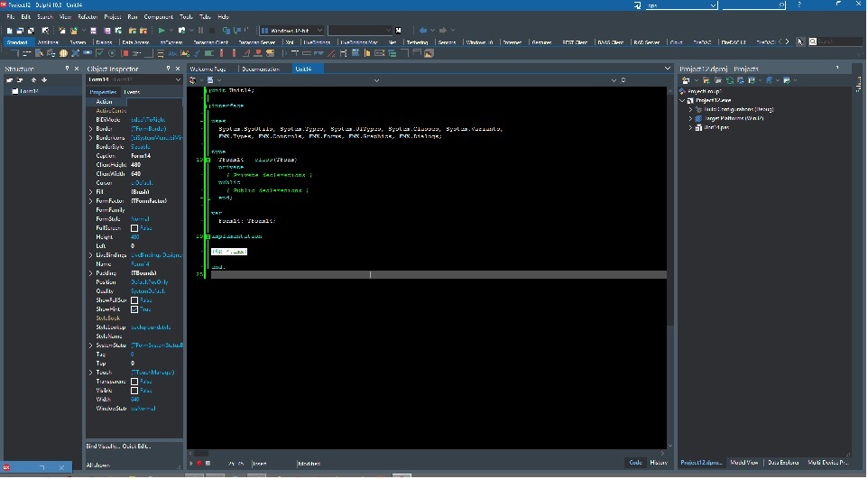Expand the Fill property

[x=91, y=192]
